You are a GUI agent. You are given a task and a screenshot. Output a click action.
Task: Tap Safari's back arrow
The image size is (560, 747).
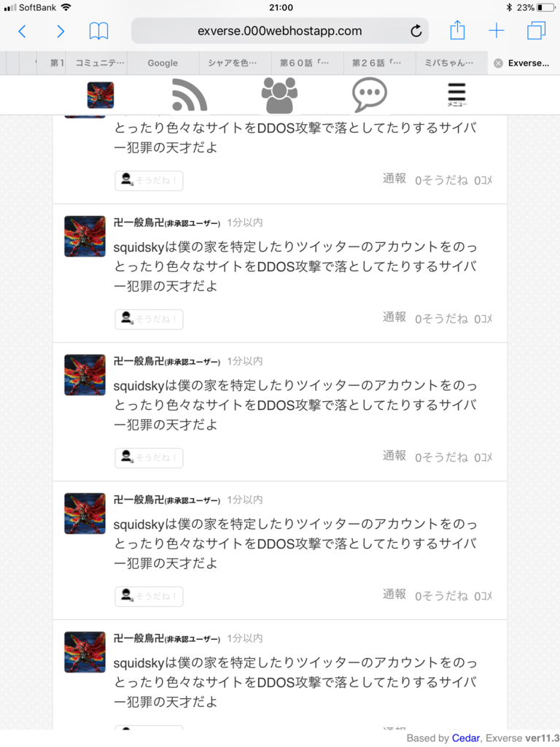pyautogui.click(x=22, y=31)
